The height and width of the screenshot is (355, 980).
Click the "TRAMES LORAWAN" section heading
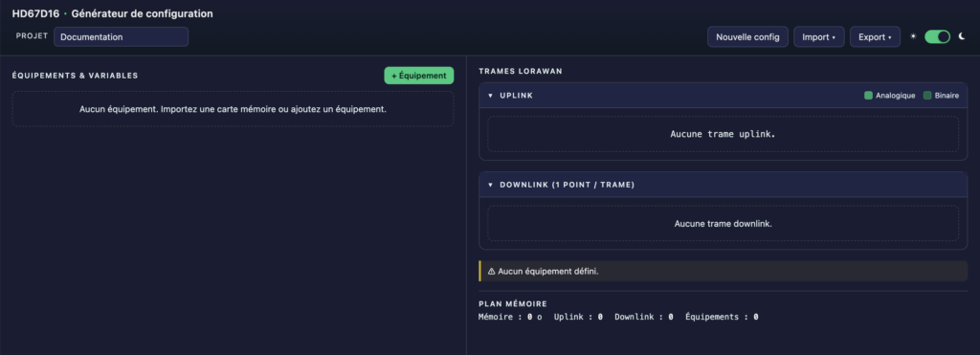521,71
